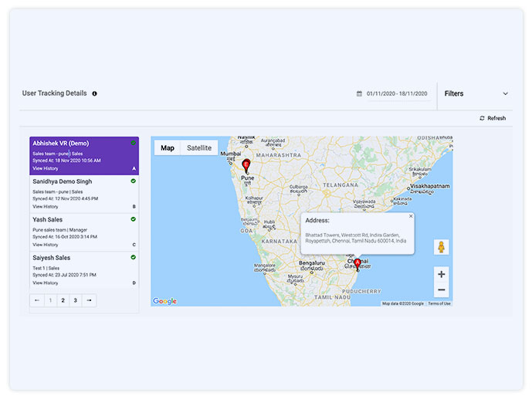The image size is (532, 399).
Task: Click the Visakhapatnam label on the map
Action: tap(430, 186)
